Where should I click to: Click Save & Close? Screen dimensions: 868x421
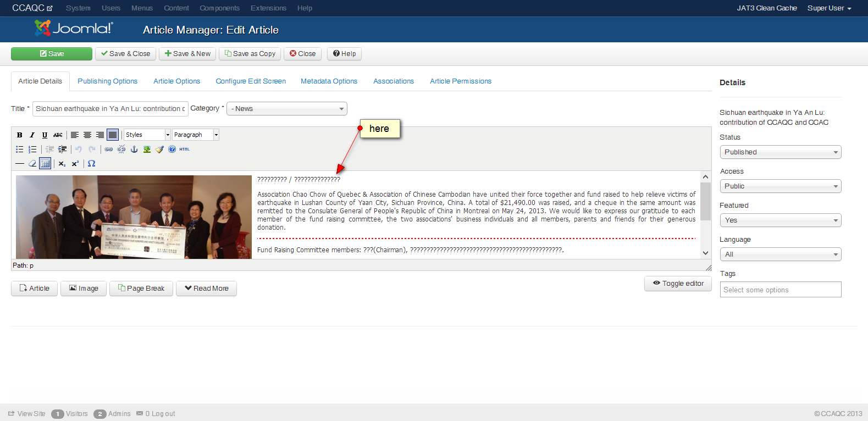tap(125, 54)
